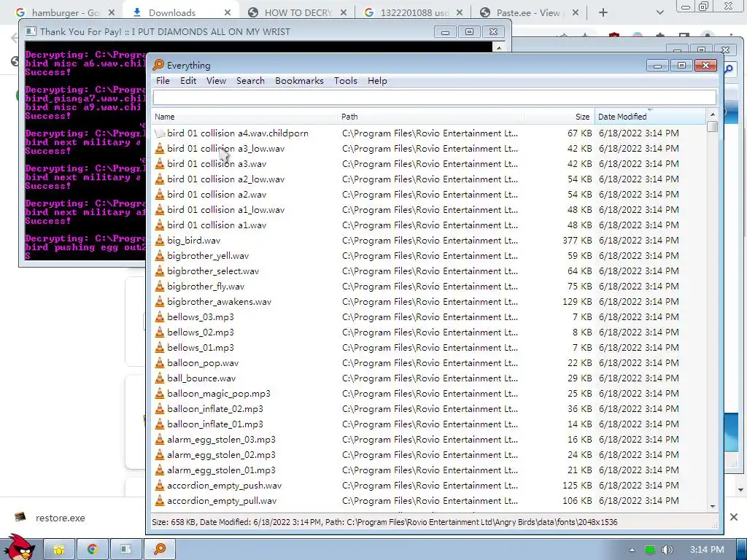Click VLC icon of accordion_empty_push.wav
Image resolution: width=747 pixels, height=560 pixels.
160,485
